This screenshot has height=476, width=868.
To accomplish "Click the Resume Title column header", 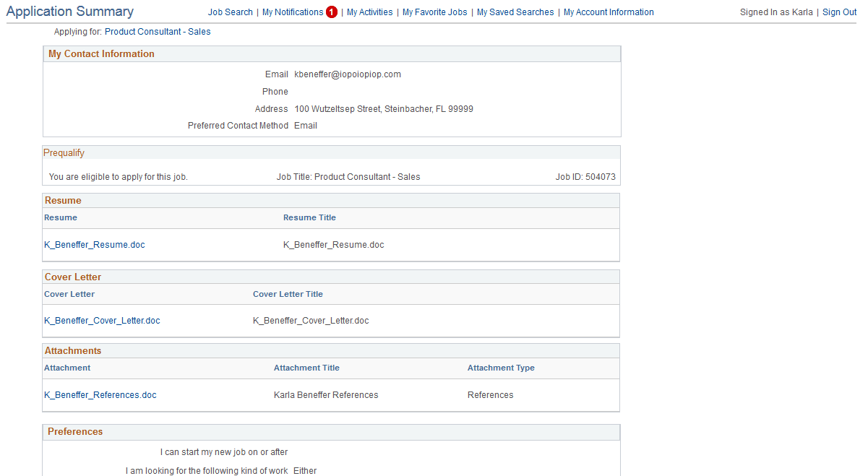I will [x=309, y=217].
